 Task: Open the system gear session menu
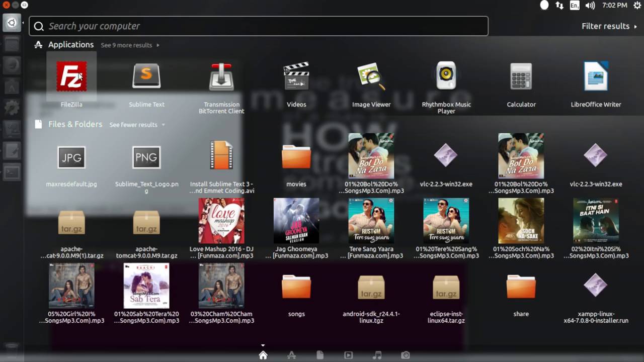click(637, 5)
